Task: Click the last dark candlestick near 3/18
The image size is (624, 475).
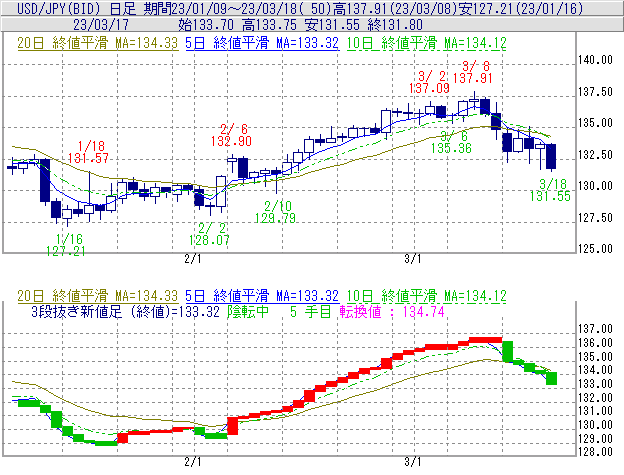Action: (551, 157)
